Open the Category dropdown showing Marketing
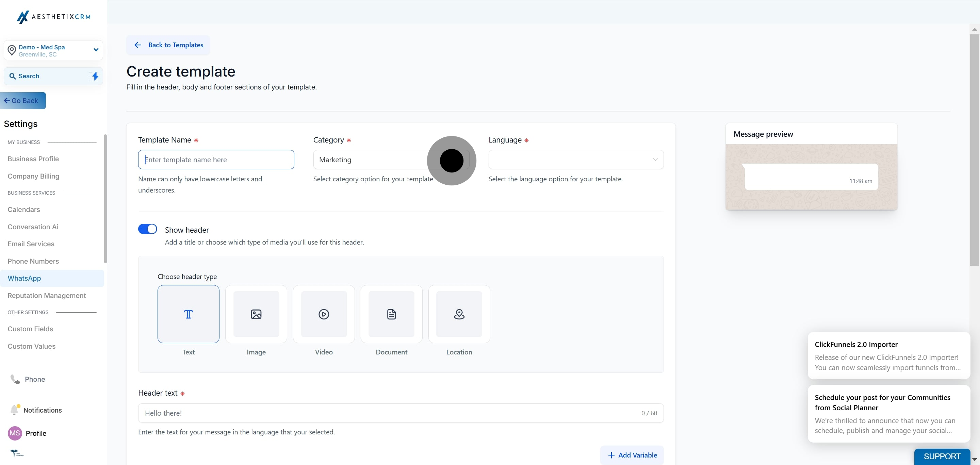 click(x=391, y=160)
